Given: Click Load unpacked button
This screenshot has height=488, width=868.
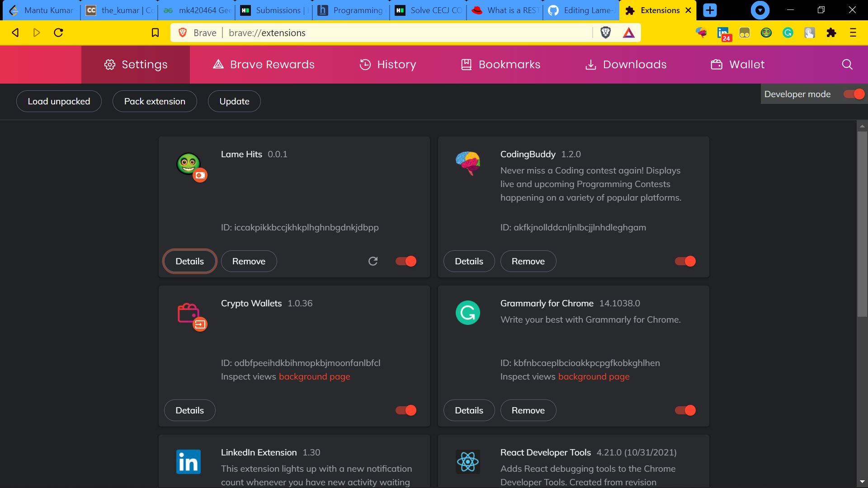Looking at the screenshot, I should (58, 101).
